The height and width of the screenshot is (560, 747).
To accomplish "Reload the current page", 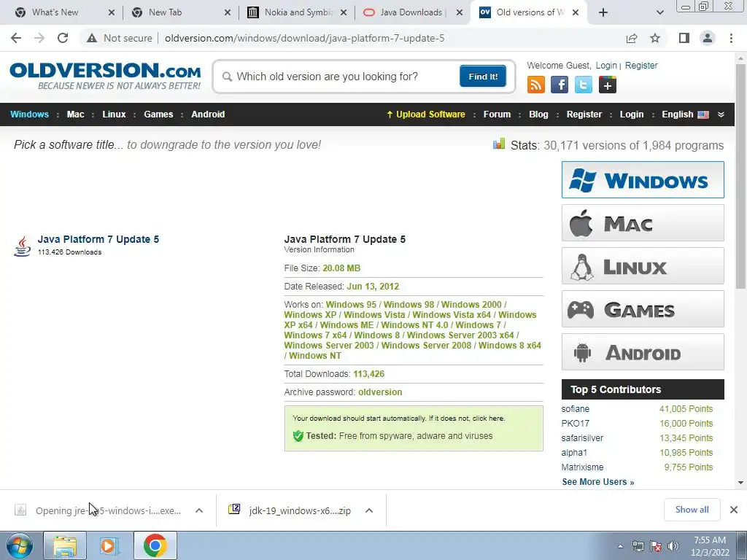I will [63, 38].
